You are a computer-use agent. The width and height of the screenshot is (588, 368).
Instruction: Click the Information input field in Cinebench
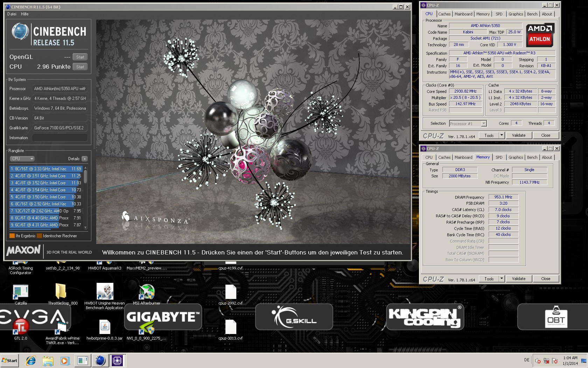[x=60, y=138]
